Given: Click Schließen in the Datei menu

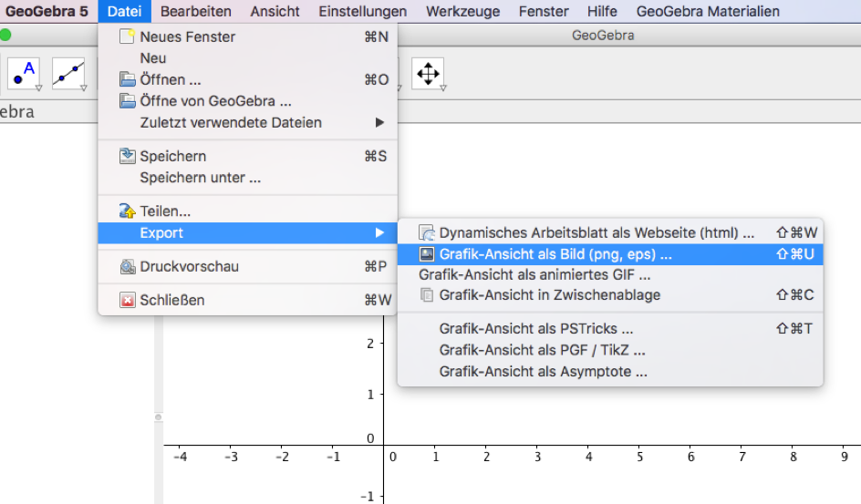Looking at the screenshot, I should [171, 300].
